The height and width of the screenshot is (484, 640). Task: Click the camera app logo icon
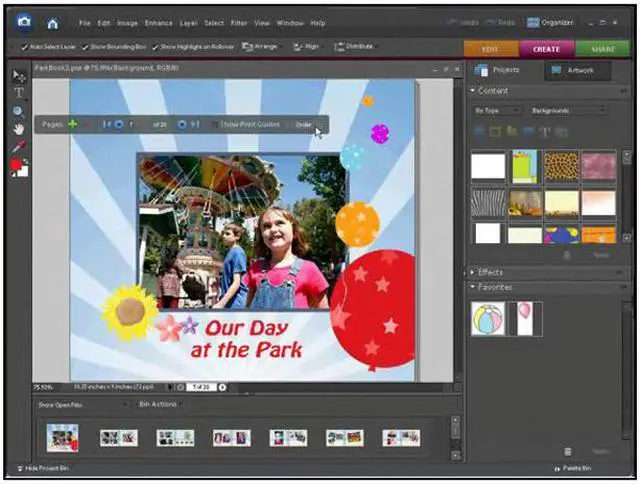pos(24,22)
